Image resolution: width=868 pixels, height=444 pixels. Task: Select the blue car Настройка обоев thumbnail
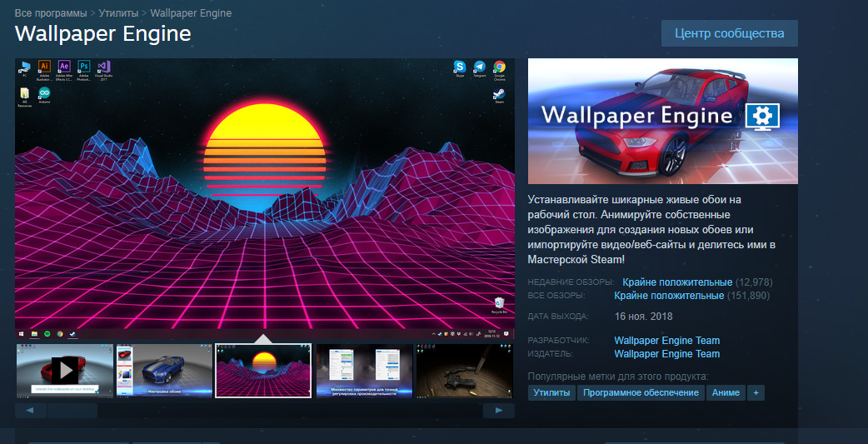164,371
